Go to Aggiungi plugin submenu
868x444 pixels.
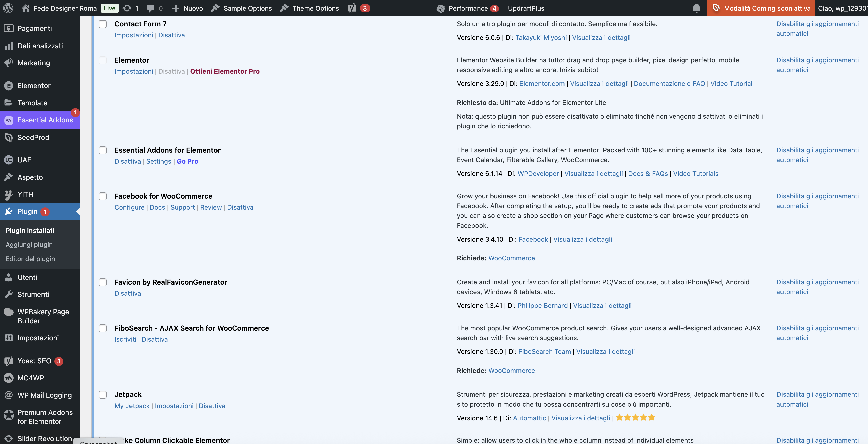pyautogui.click(x=29, y=245)
